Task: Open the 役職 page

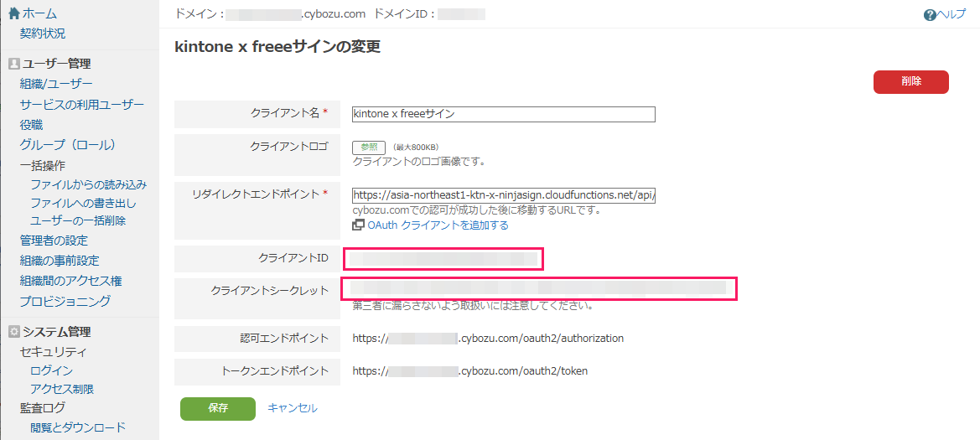Action: click(x=31, y=125)
